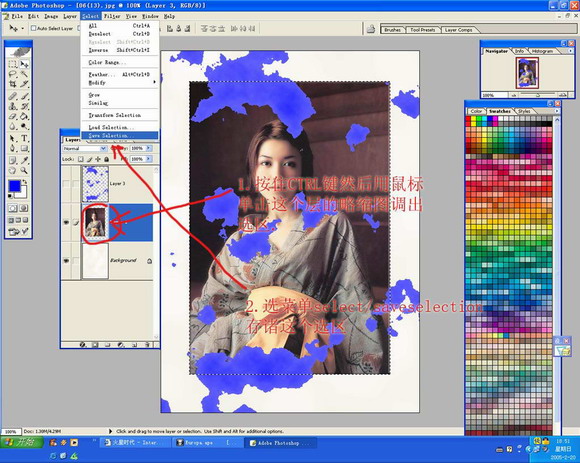Select the Zoom tool
This screenshot has height=463, width=580.
pos(24,170)
